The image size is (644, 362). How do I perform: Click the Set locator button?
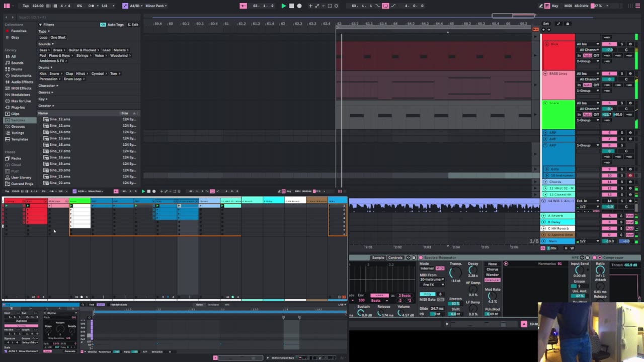tap(546, 24)
